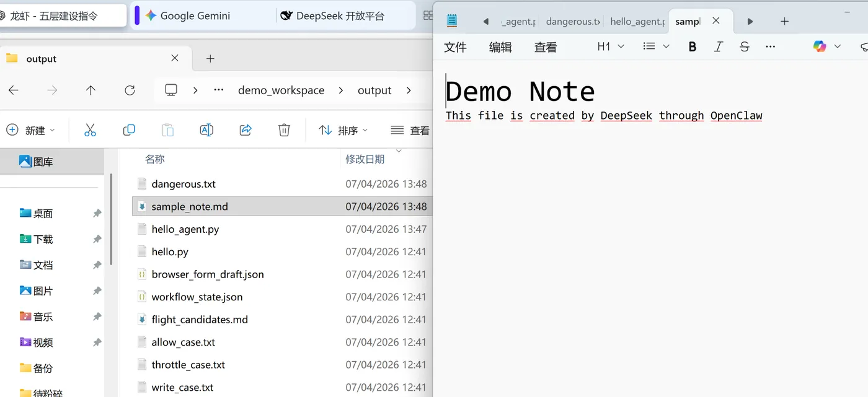Open 音乐 in the navigation pane

point(42,316)
